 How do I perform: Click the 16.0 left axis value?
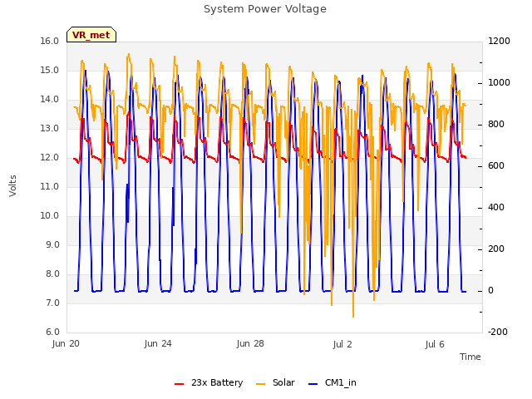click(x=50, y=41)
